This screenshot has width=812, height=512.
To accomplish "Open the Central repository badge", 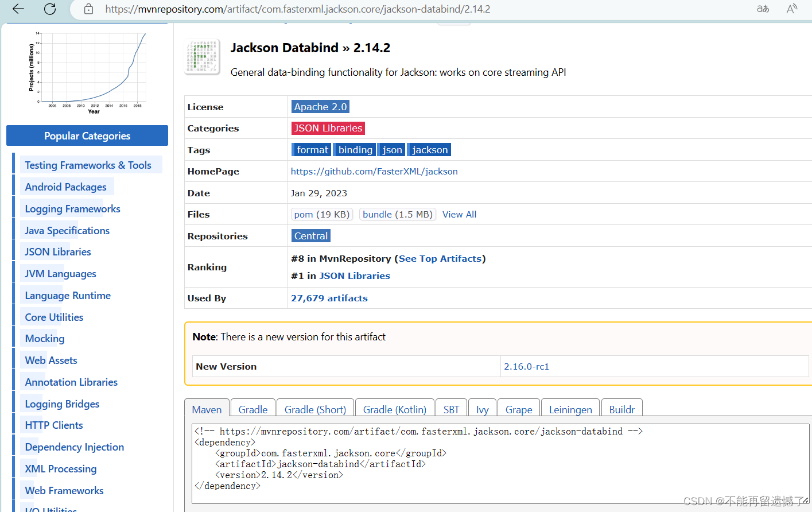I will tap(311, 236).
